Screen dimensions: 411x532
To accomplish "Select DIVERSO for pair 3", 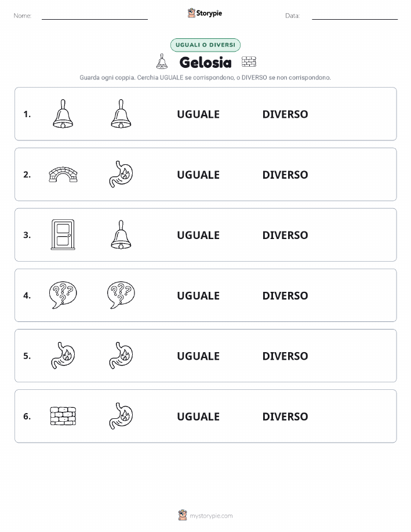I will [x=285, y=235].
